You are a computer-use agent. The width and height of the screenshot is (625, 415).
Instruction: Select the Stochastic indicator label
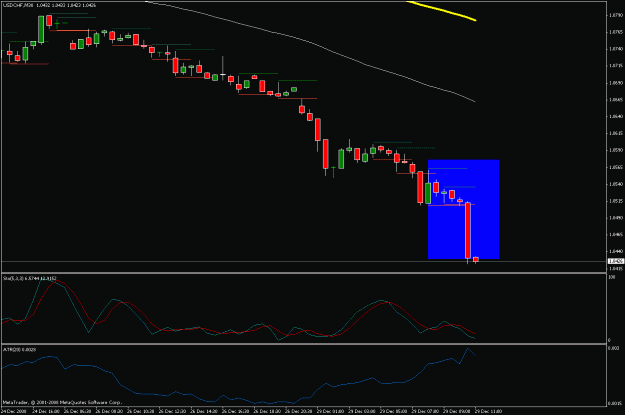[x=29, y=278]
